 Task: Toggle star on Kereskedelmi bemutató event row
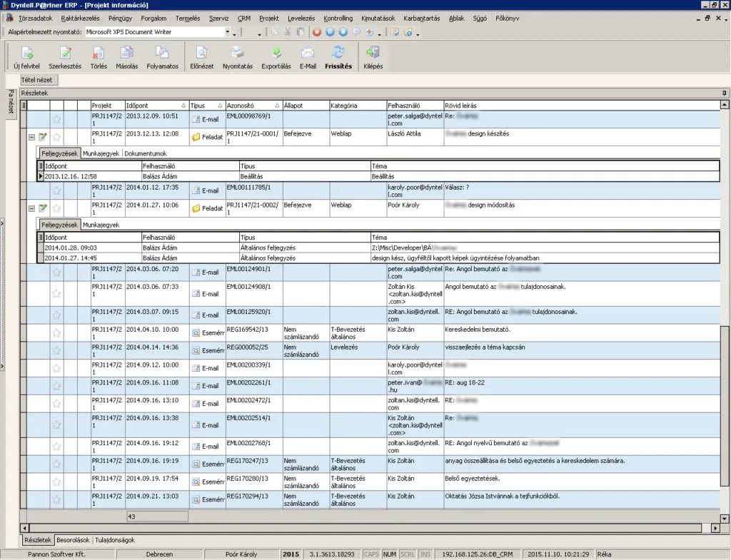56,332
